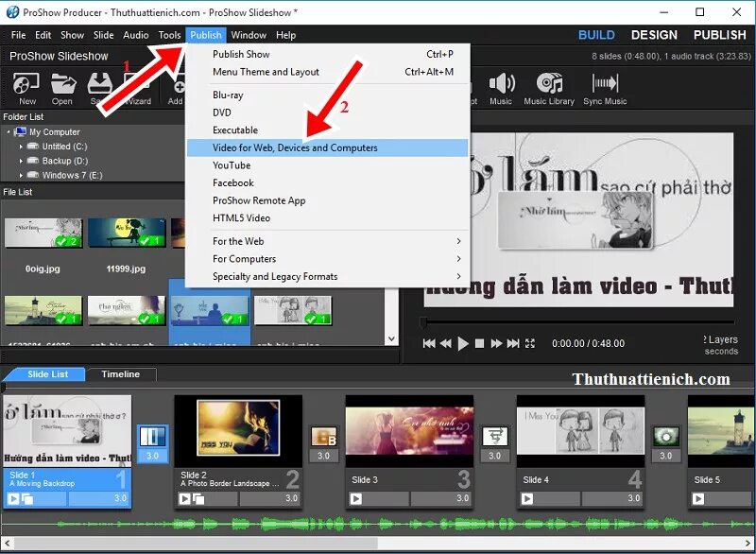This screenshot has width=756, height=554.
Task: Click Slide 4 play icon
Action: 527,498
